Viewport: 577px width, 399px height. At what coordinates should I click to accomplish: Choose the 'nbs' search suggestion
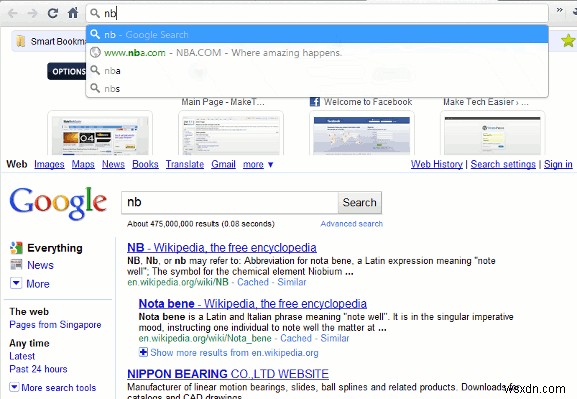click(317, 88)
